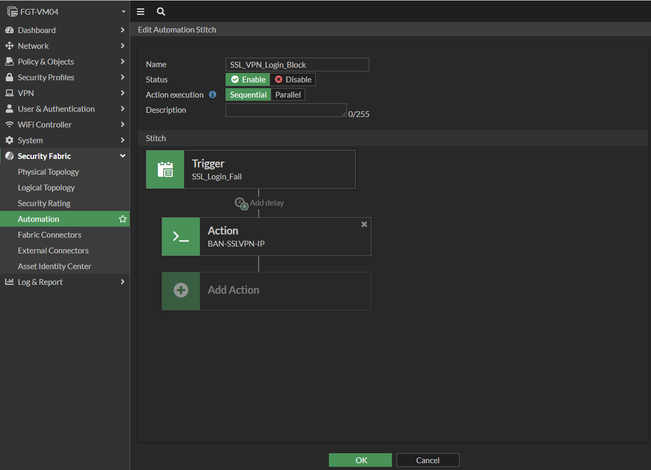Select Parallel action execution
This screenshot has height=470, width=651.
click(x=288, y=95)
